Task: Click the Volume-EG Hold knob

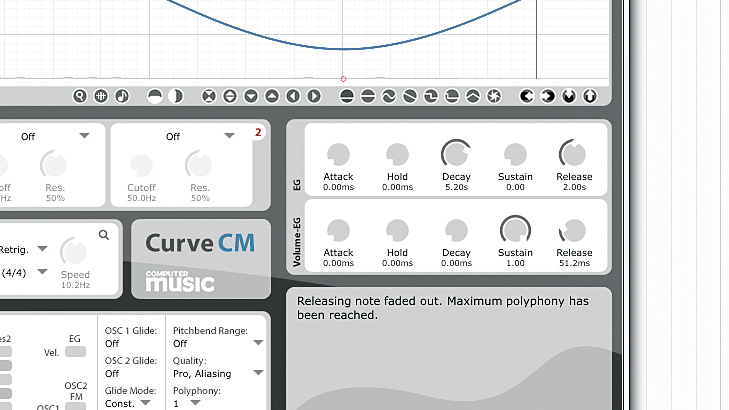Action: pyautogui.click(x=397, y=230)
